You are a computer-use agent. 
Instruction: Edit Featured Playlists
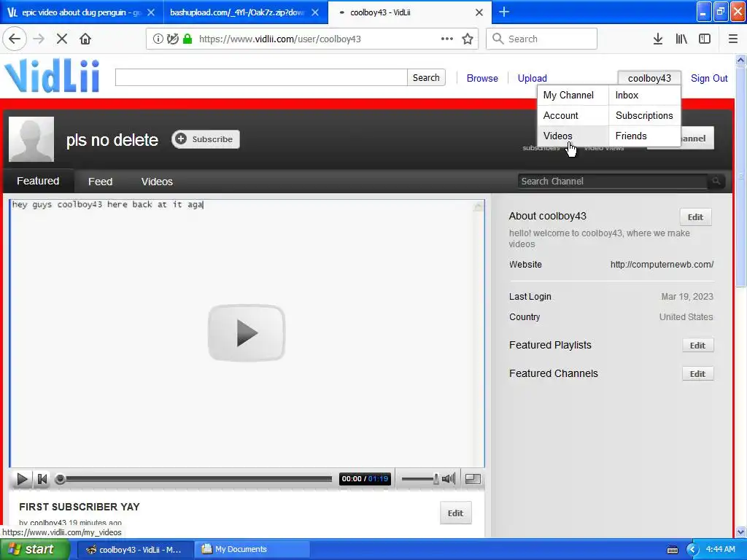click(x=697, y=345)
